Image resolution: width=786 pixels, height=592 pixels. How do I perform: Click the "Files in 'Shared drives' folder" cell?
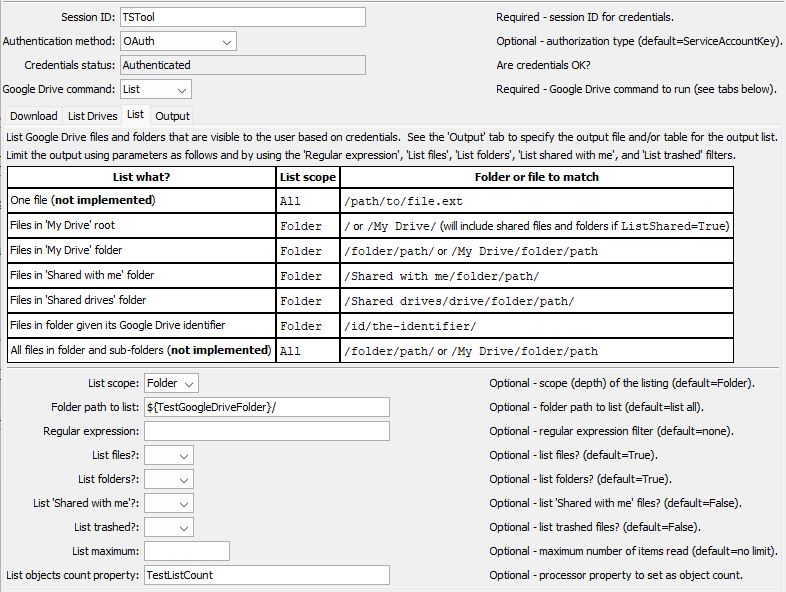click(141, 301)
